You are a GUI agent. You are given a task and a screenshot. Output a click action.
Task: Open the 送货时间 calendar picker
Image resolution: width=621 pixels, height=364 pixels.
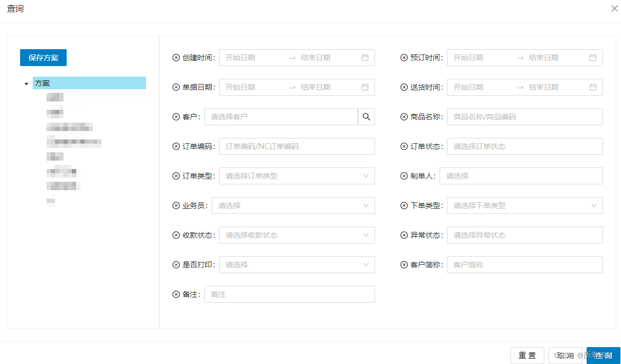coord(593,87)
